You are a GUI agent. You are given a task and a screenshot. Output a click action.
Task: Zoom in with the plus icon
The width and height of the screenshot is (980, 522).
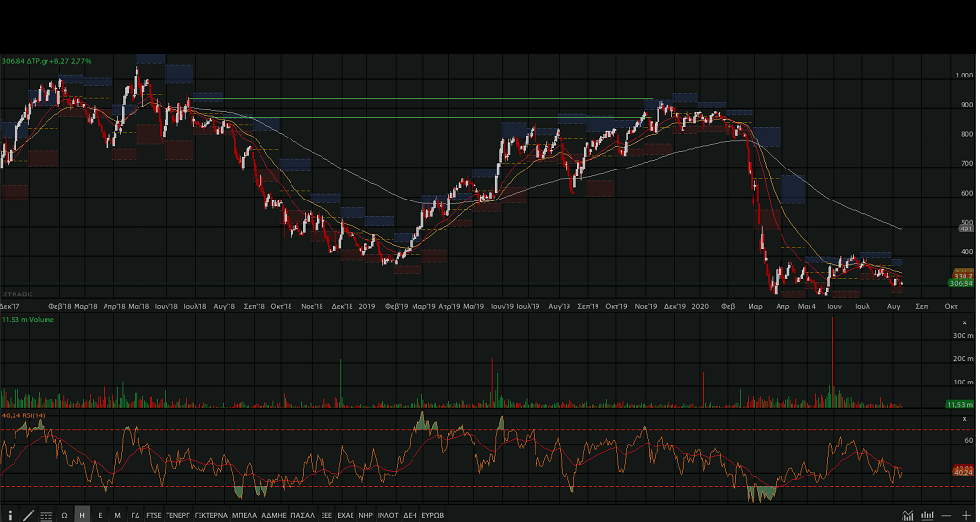pyautogui.click(x=966, y=515)
